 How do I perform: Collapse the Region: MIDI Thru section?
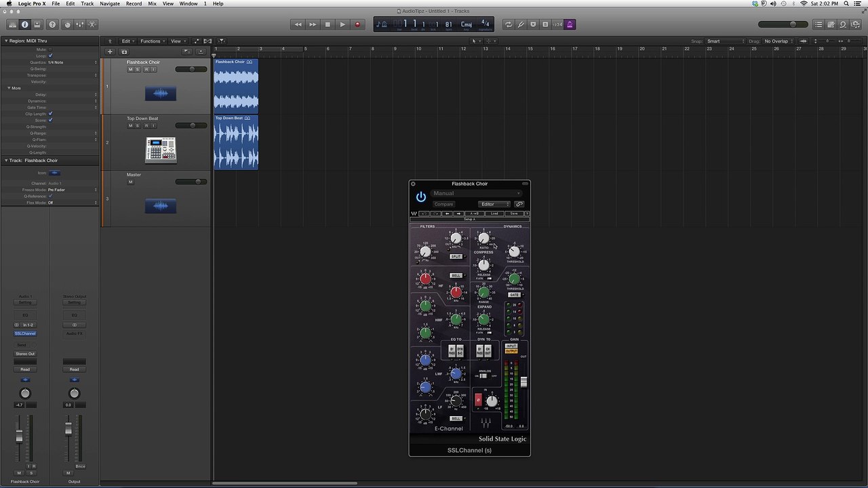tap(5, 41)
